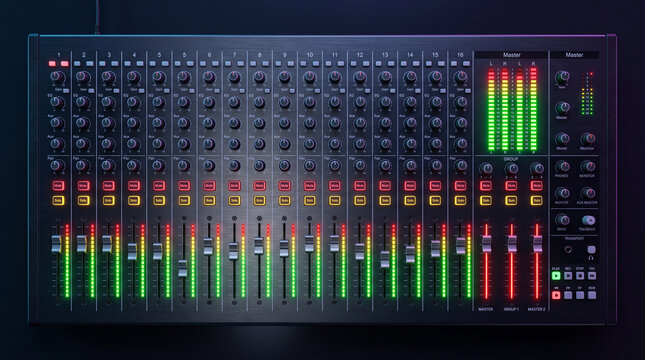The image size is (645, 360).
Task: Click the Group knob above the GROUP 1 Mute
Action: tap(511, 169)
